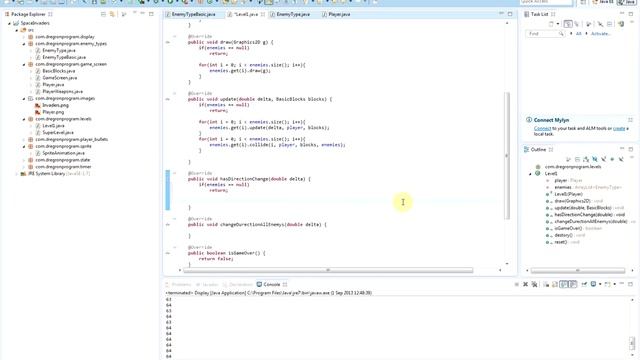Close the Connect Mylyn notice
Viewport: 640px width, 360px height.
(x=630, y=120)
